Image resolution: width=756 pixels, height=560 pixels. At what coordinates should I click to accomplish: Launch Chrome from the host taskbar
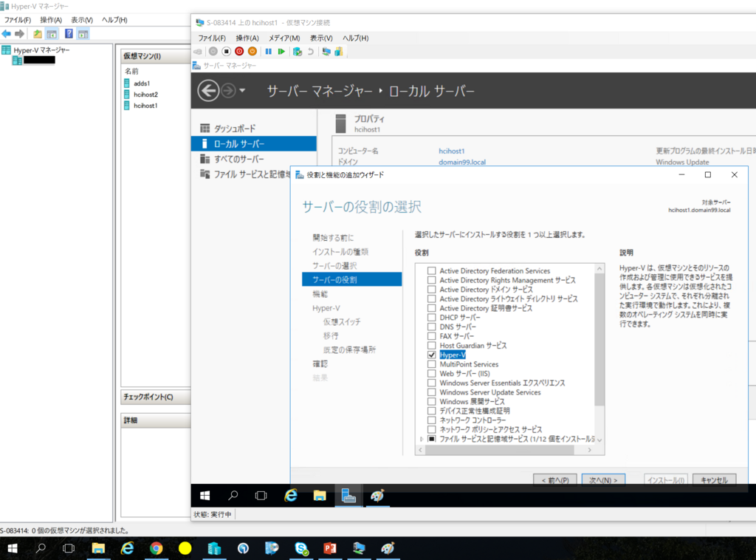tap(157, 548)
